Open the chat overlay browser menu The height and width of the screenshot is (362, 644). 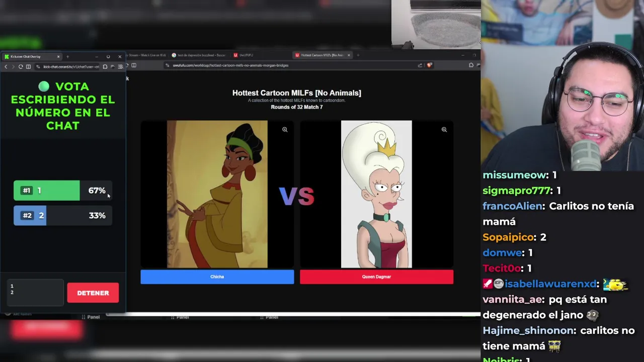coord(120,66)
